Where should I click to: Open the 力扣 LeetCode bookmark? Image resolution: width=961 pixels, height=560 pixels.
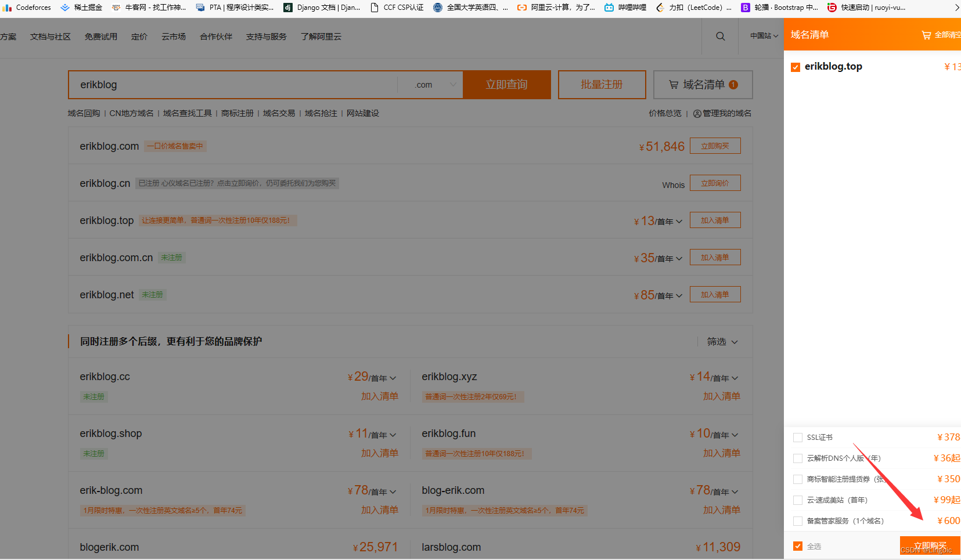[x=693, y=8]
